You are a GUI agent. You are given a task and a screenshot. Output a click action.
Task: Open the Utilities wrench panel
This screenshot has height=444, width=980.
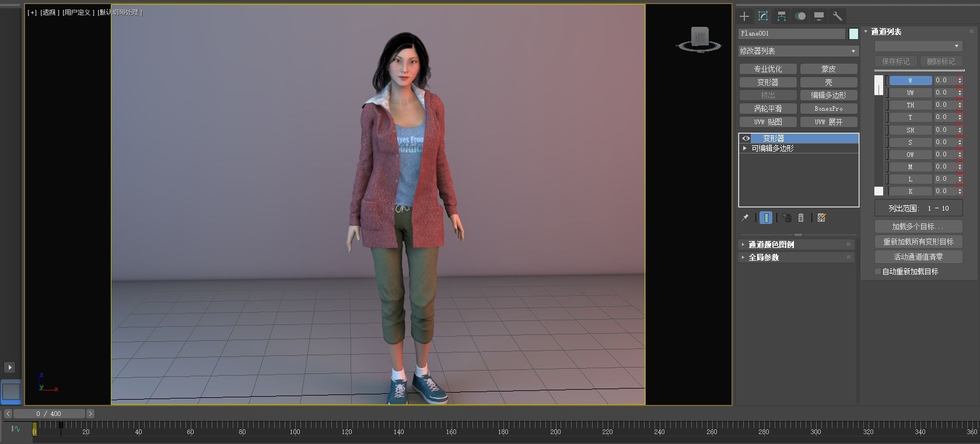pyautogui.click(x=837, y=16)
